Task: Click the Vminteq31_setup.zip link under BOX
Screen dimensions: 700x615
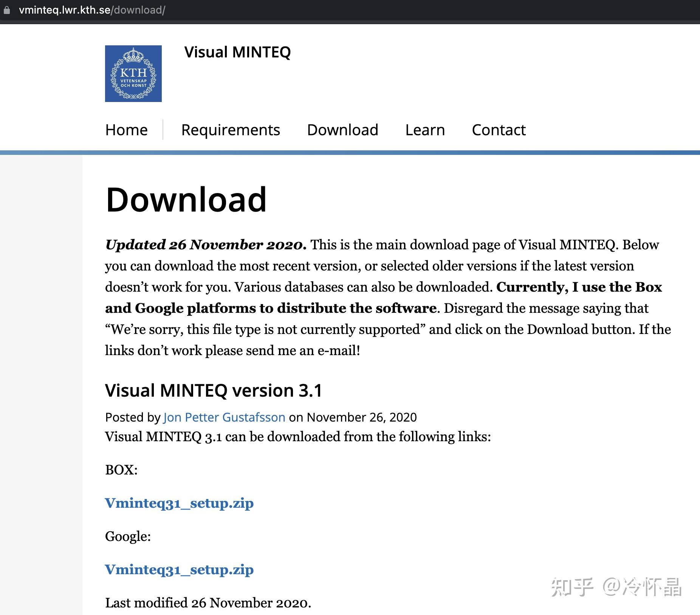Action: pos(179,503)
